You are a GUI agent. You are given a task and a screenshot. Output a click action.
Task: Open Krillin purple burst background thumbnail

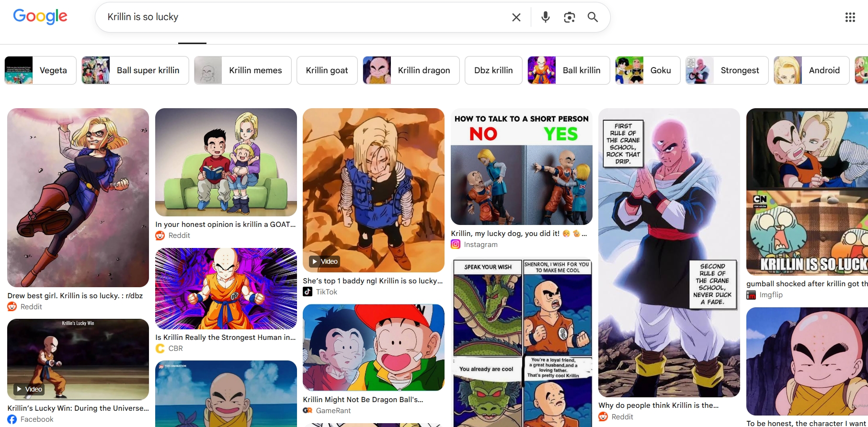tap(226, 289)
